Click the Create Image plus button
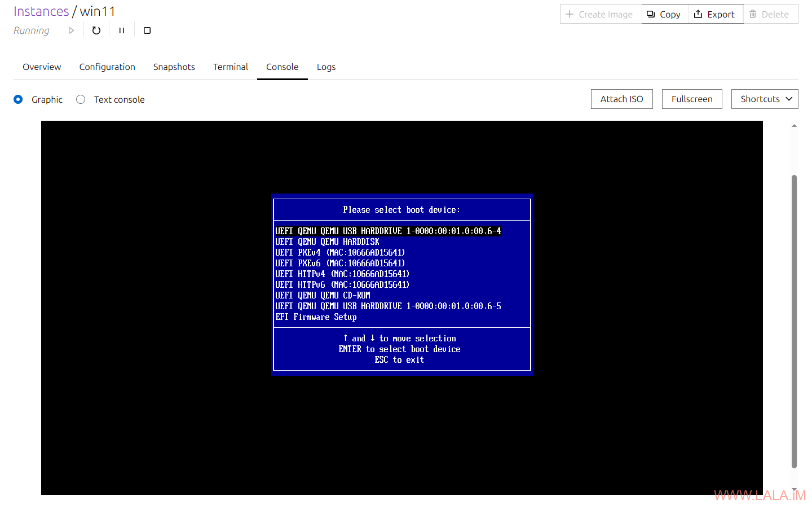This screenshot has width=812, height=505. click(x=600, y=14)
